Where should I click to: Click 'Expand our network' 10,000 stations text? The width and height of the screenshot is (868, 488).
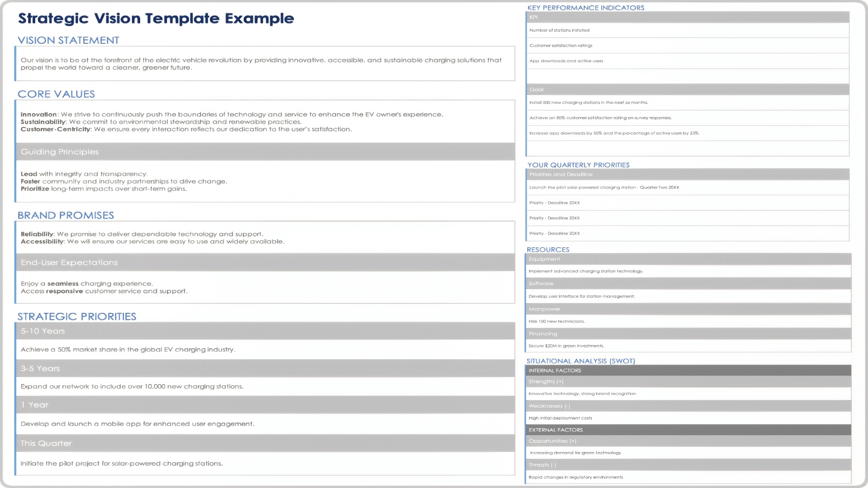point(132,387)
